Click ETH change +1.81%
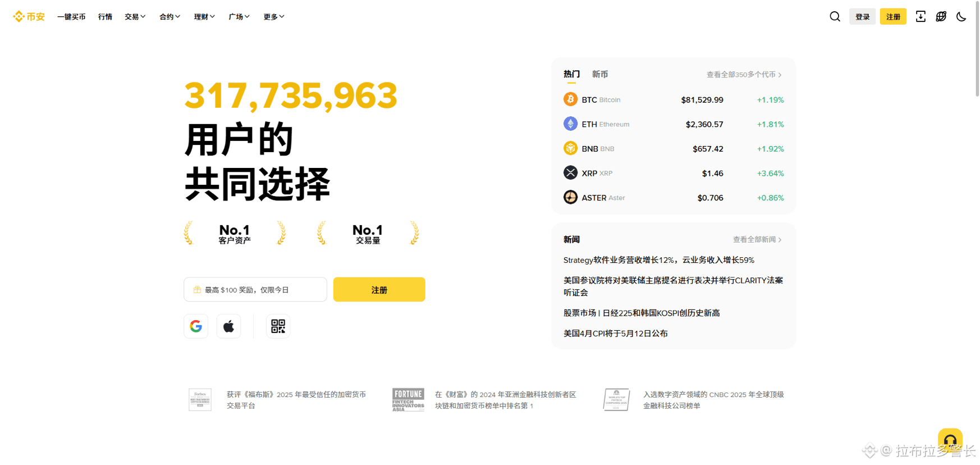980x465 pixels. (x=771, y=124)
